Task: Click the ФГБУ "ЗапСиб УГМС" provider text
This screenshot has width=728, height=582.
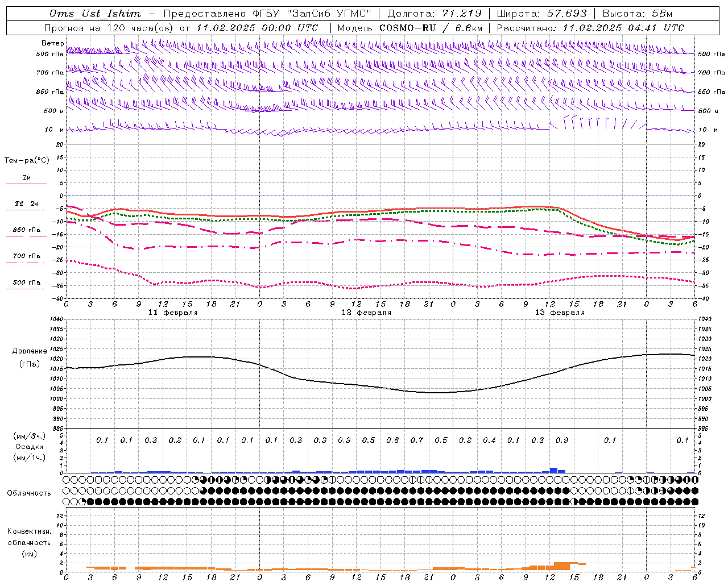Action: tap(311, 14)
